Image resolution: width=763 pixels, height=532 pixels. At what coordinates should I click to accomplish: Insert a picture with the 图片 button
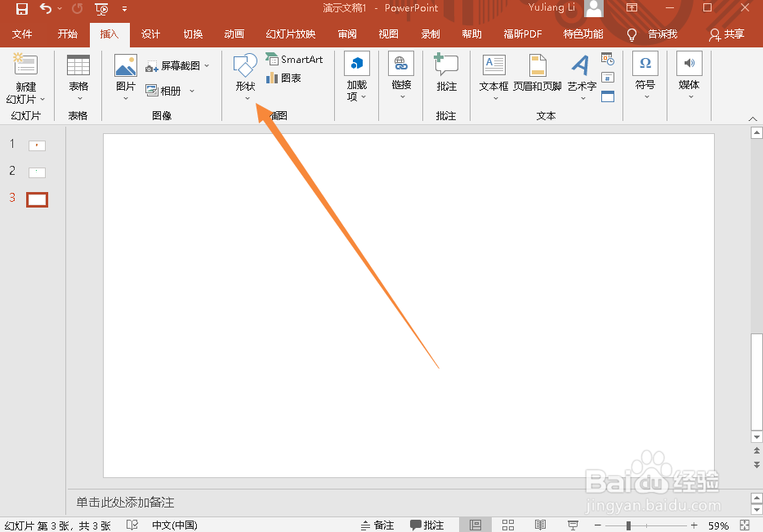click(126, 77)
